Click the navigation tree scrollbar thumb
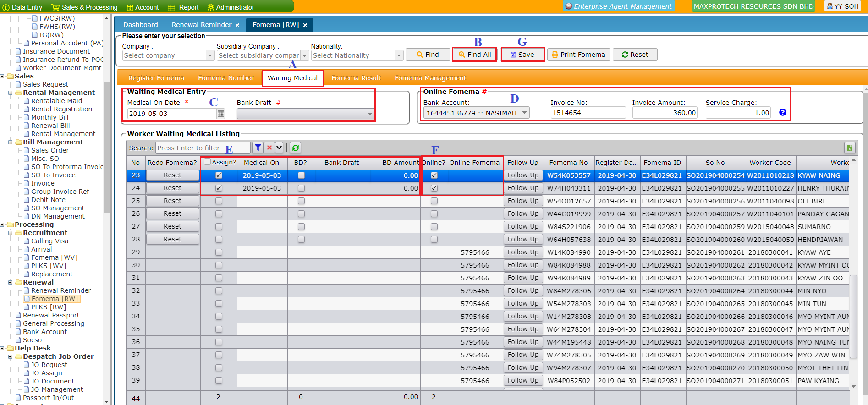 point(106,148)
